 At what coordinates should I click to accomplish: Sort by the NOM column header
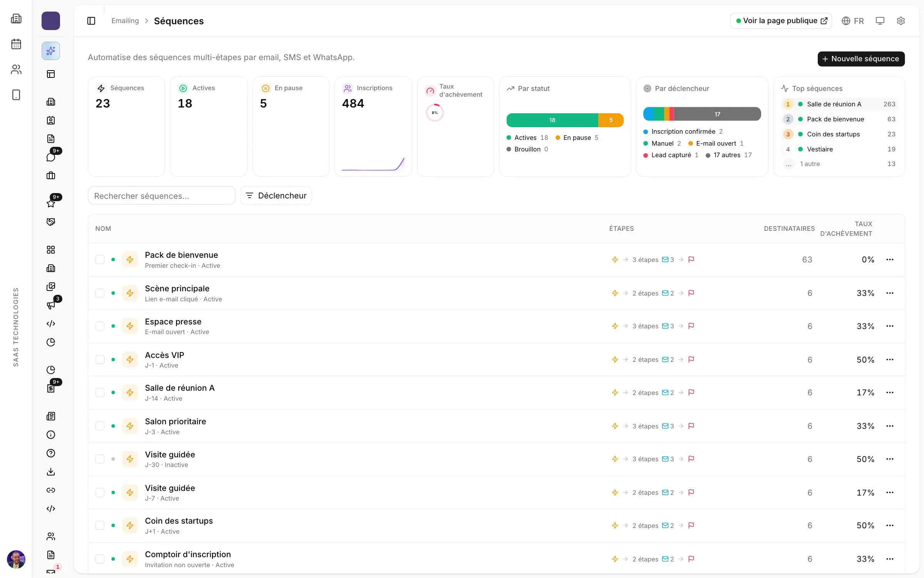(103, 229)
